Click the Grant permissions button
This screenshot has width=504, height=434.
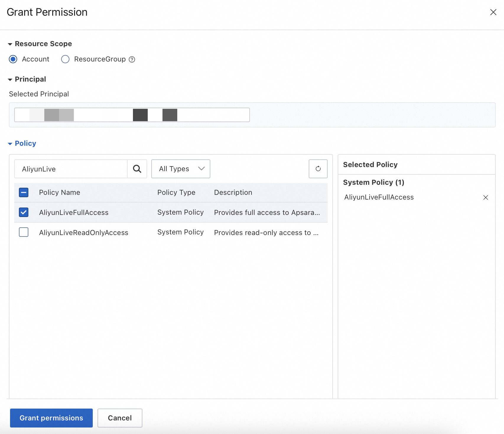51,418
